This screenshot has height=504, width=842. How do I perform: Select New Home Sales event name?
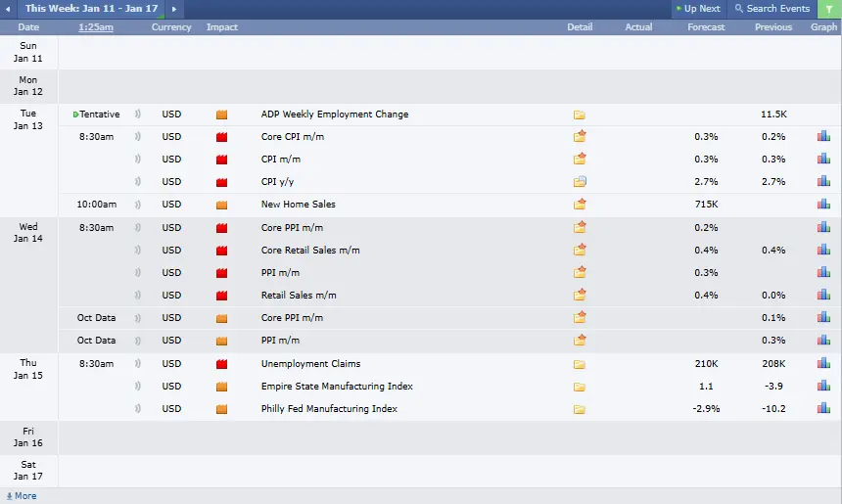point(298,204)
